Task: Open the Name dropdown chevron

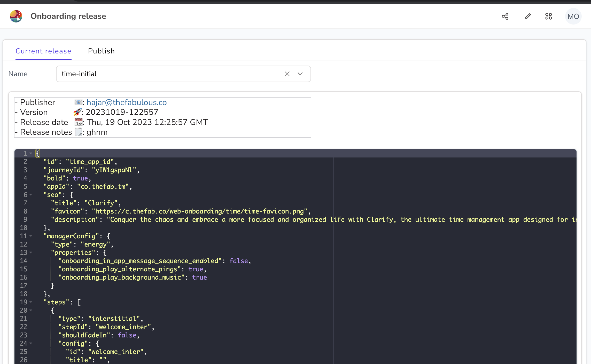Action: (x=300, y=74)
